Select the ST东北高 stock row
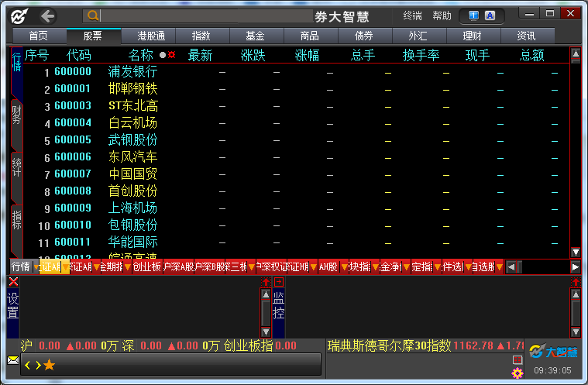Image resolution: width=588 pixels, height=385 pixels. point(296,105)
